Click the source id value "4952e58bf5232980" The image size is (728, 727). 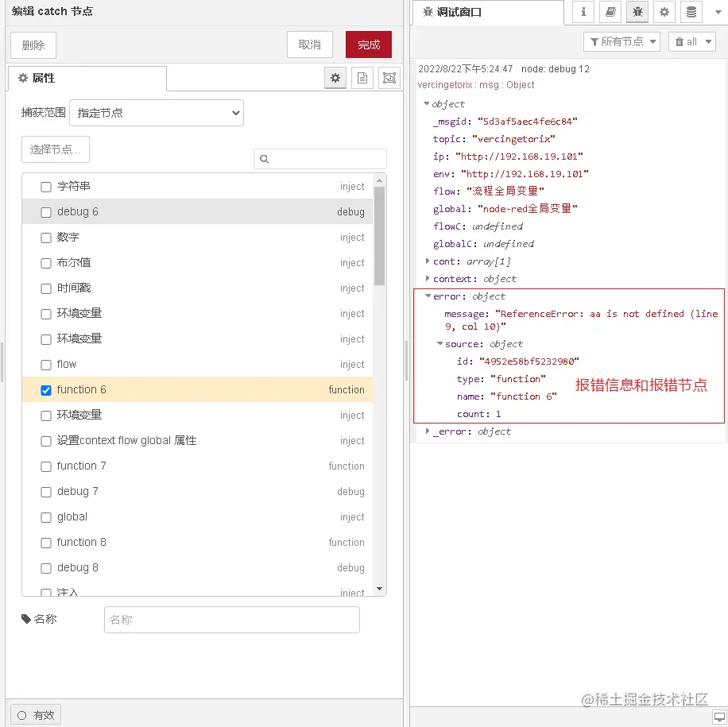(529, 362)
